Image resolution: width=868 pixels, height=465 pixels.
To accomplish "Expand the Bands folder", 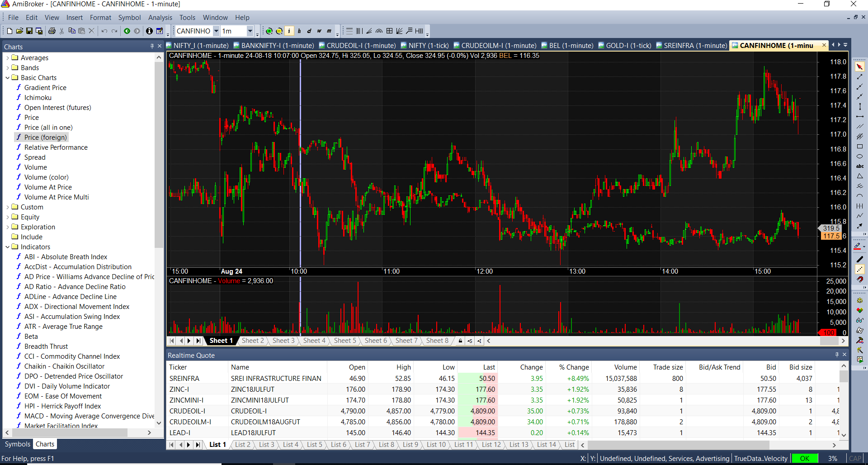I will pyautogui.click(x=8, y=68).
